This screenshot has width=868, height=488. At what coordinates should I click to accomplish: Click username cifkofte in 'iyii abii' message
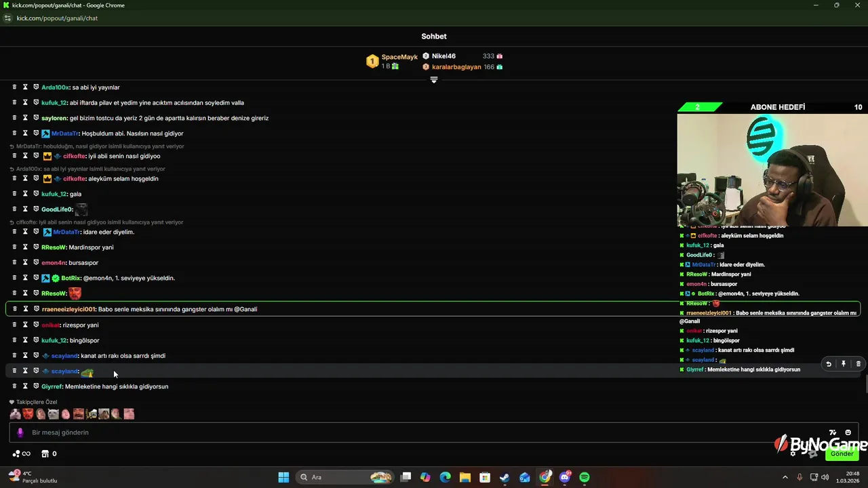click(x=75, y=156)
